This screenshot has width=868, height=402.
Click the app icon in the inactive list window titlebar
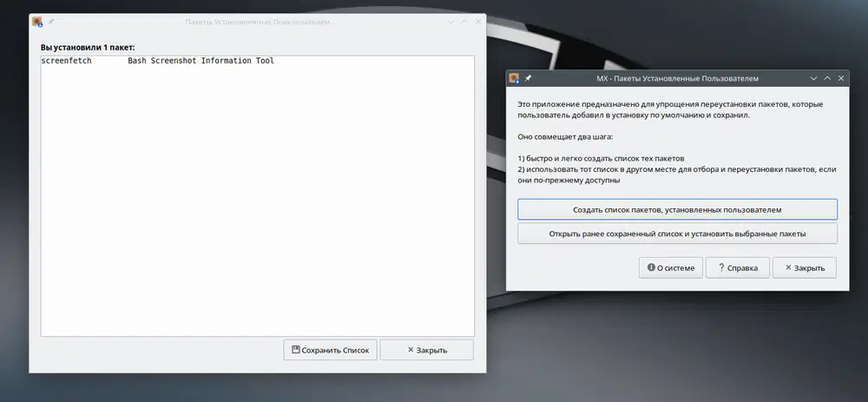37,22
